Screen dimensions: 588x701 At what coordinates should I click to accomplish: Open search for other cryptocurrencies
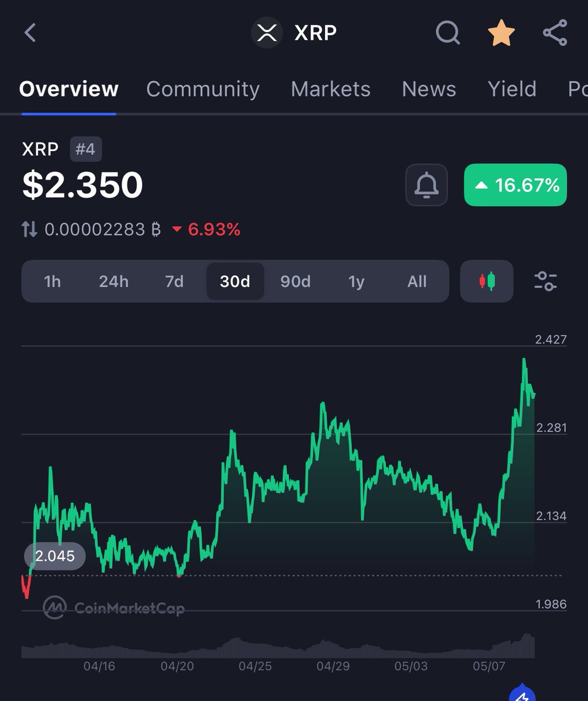(x=447, y=33)
